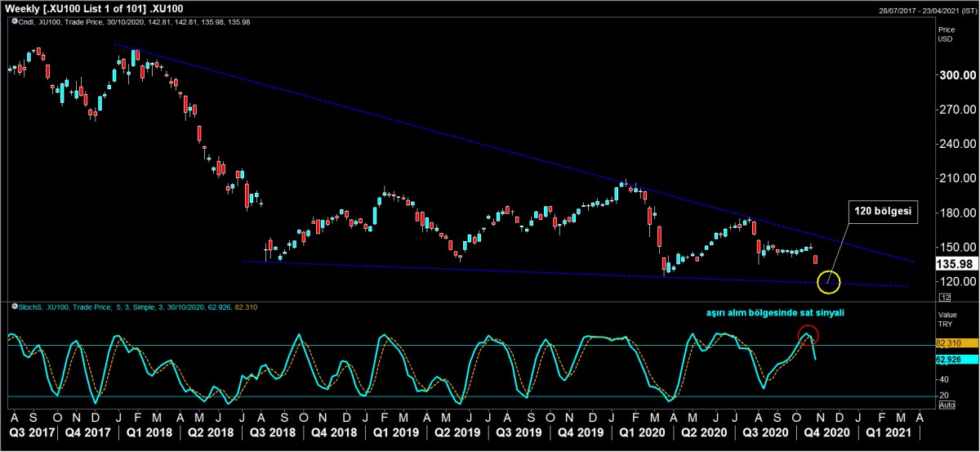This screenshot has height=452, width=980.
Task: Select the 82.310 orange stochastic value tag
Action: [x=957, y=345]
